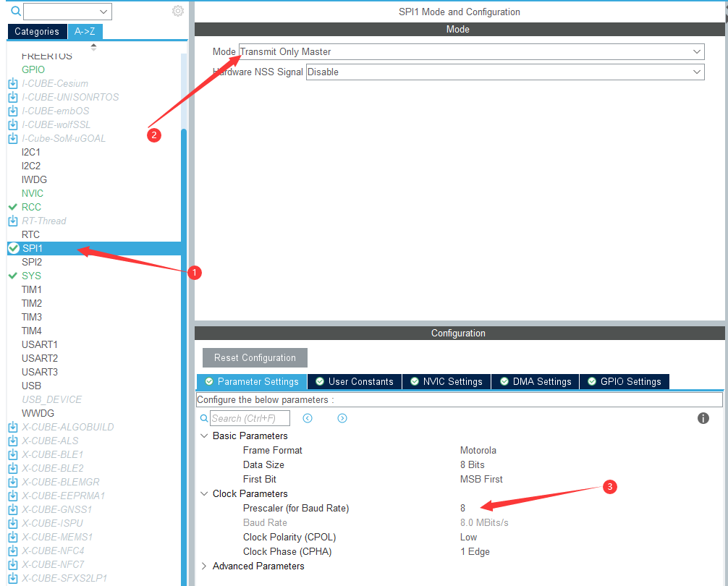Click the download icon beside X-CUBE-NFC7
The width and height of the screenshot is (728, 586).
tap(13, 564)
